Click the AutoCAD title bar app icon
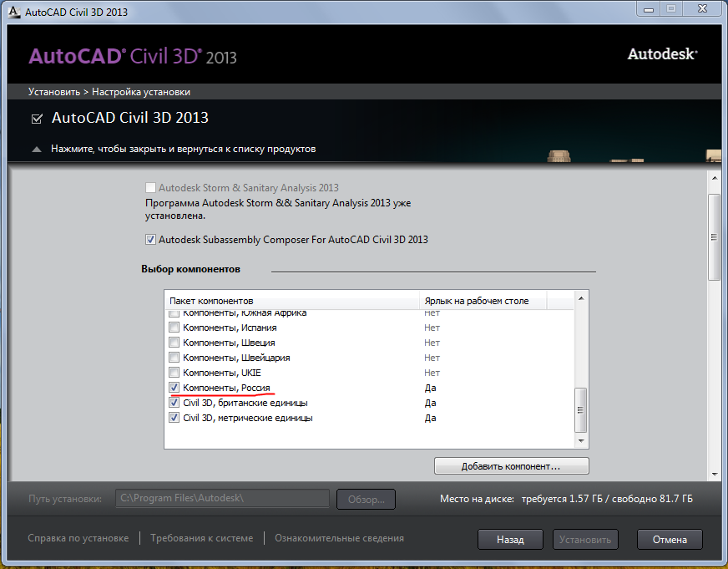 click(14, 12)
